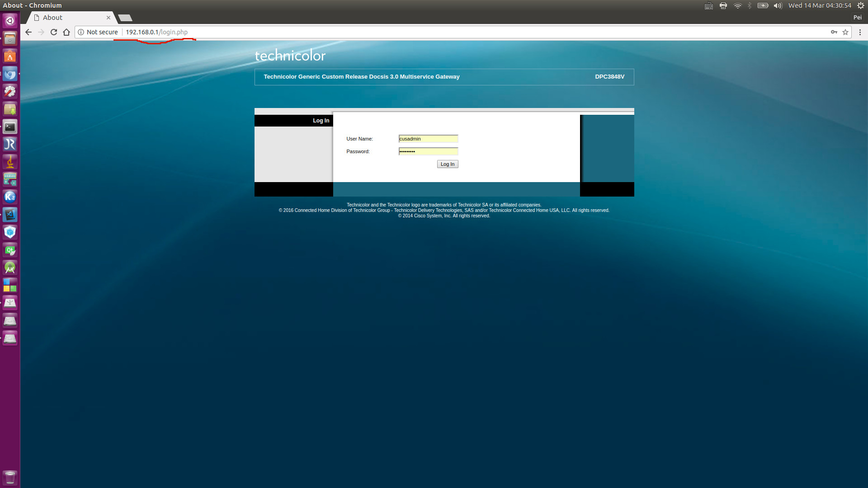Focus the Password field
Image resolution: width=868 pixels, height=488 pixels.
click(x=428, y=151)
